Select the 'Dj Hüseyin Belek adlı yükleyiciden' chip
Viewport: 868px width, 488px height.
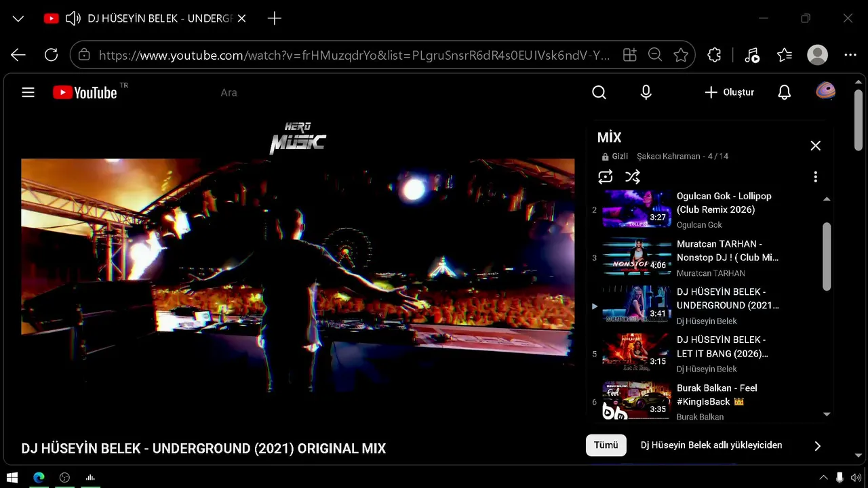point(711,445)
